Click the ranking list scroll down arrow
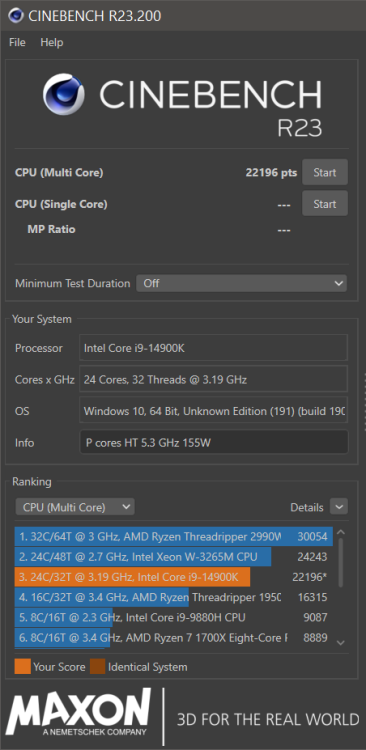 (341, 643)
